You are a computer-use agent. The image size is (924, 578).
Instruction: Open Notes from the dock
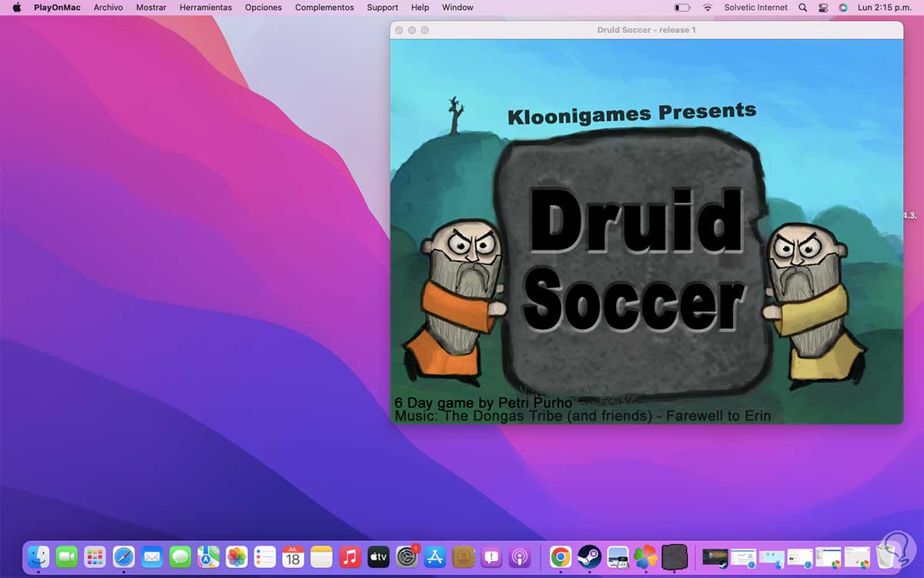click(x=321, y=556)
